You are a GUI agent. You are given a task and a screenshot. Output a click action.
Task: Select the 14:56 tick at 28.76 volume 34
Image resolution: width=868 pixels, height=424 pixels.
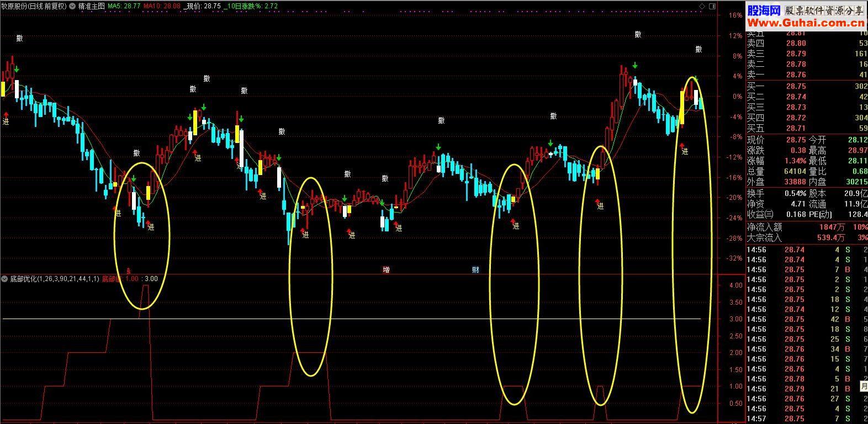tap(807, 349)
